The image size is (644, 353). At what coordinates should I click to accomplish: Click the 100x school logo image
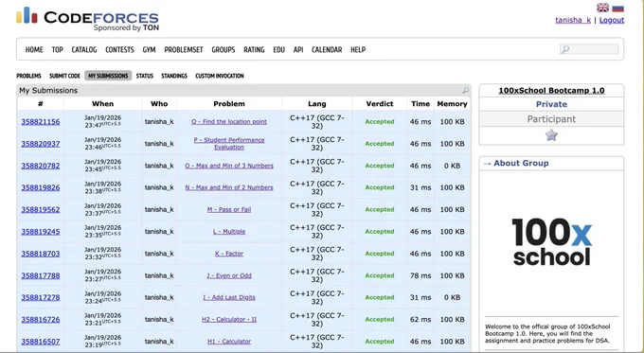point(551,242)
